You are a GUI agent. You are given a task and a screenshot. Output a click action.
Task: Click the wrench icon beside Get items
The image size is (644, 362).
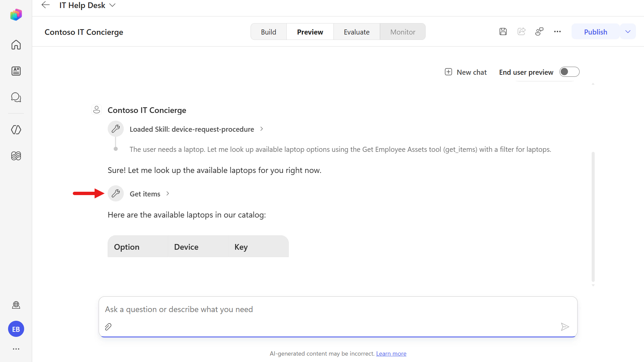pyautogui.click(x=116, y=193)
